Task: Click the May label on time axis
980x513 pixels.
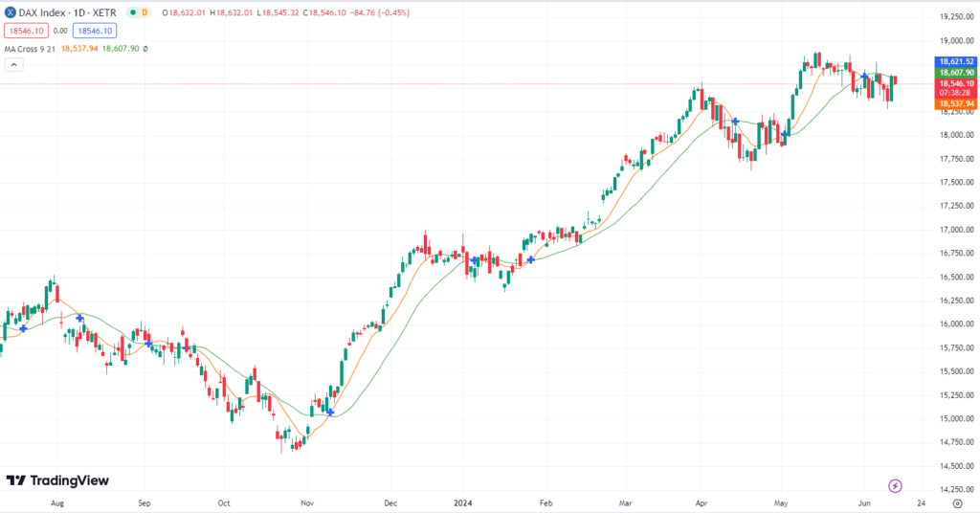Action: pyautogui.click(x=781, y=503)
